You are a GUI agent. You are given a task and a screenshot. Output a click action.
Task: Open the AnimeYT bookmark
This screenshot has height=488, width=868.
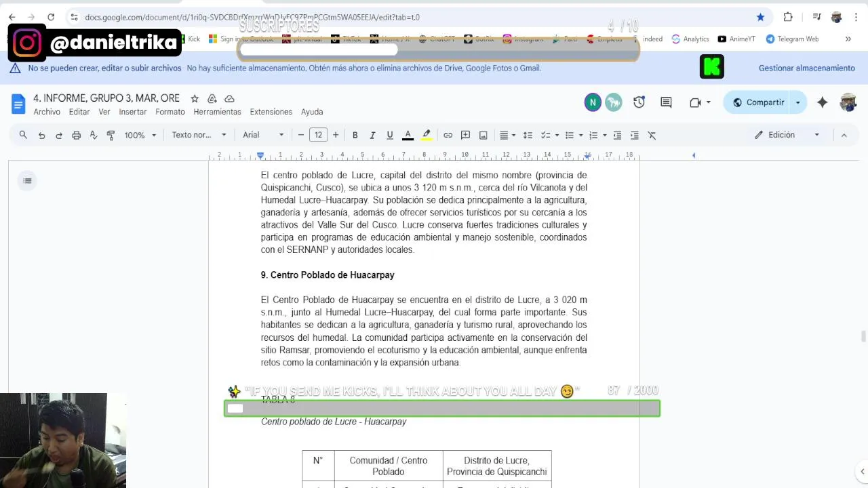(736, 39)
